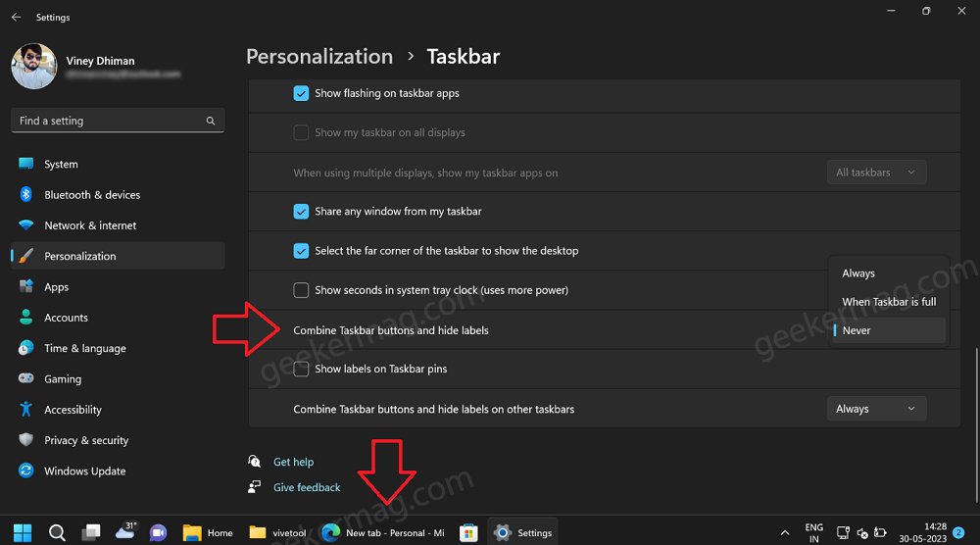Click the battery tray icon
Image resolution: width=980 pixels, height=545 pixels.
[x=881, y=533]
